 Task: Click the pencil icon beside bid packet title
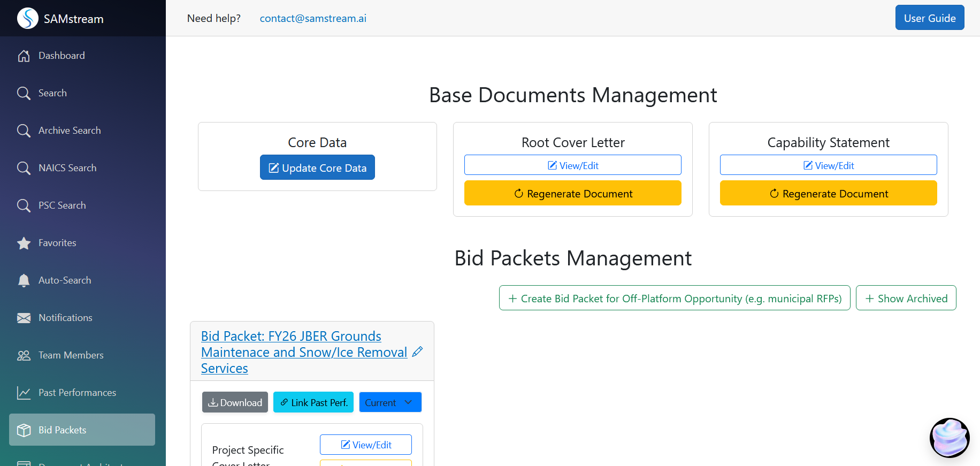point(418,352)
